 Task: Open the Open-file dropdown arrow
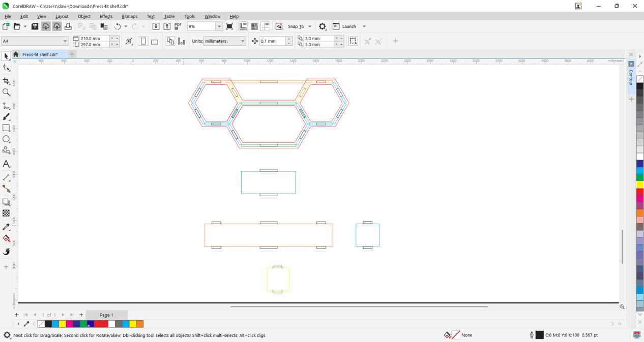click(x=25, y=26)
